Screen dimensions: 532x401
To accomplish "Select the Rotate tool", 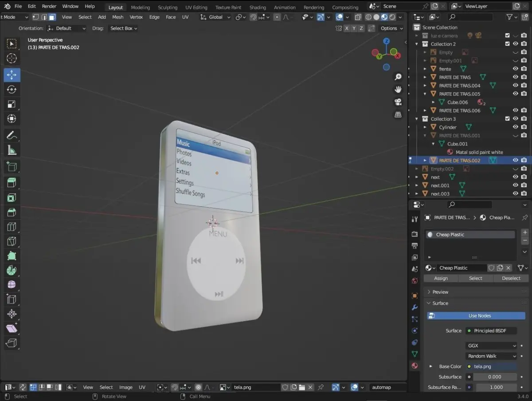I will click(x=12, y=90).
